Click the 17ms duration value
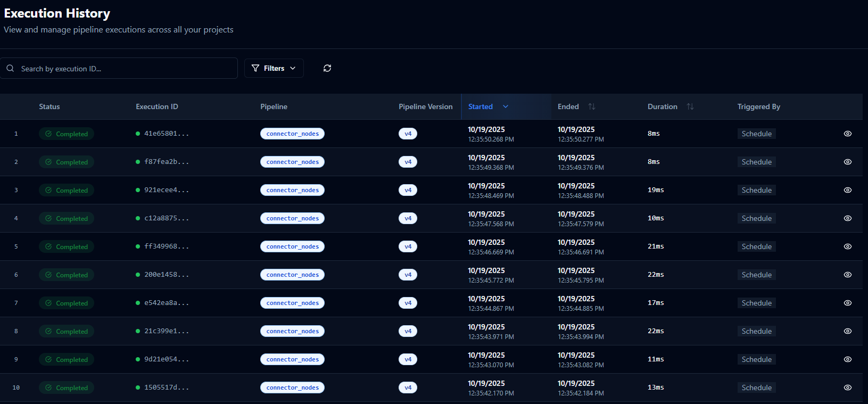The width and height of the screenshot is (868, 404). coord(656,303)
